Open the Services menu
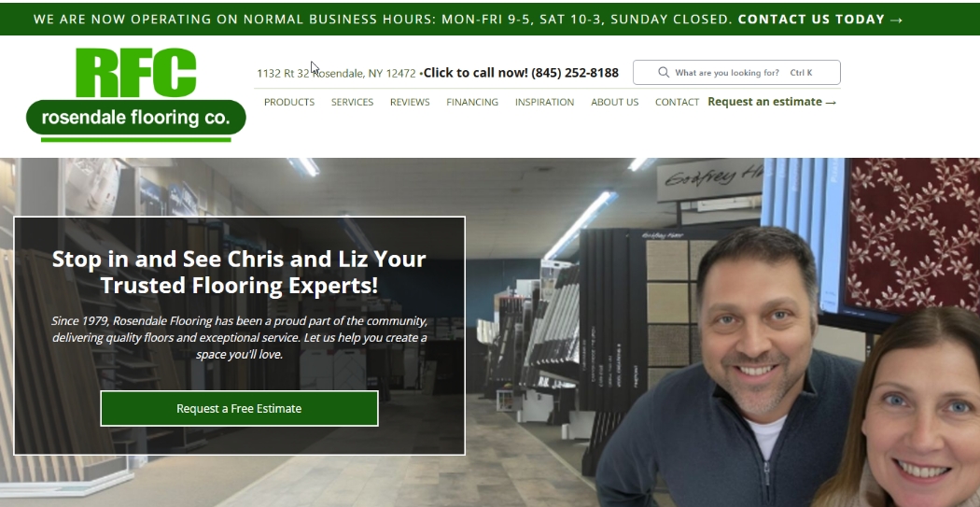The image size is (980, 507). coord(353,102)
